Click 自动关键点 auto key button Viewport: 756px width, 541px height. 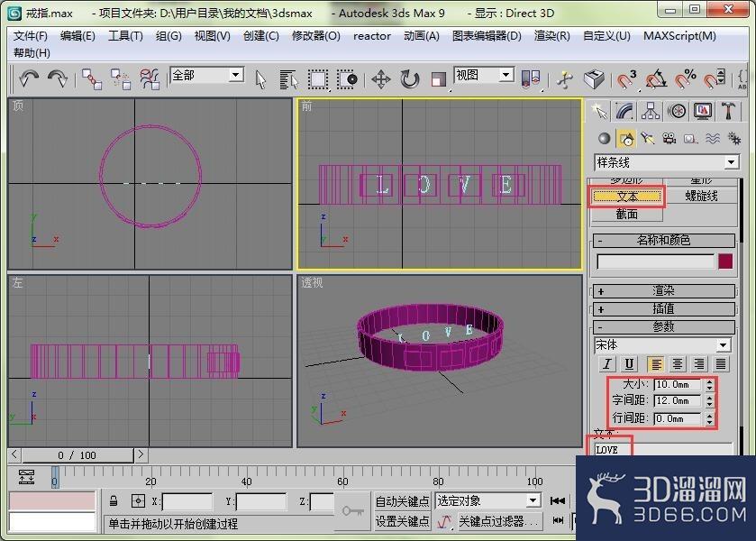pos(402,501)
